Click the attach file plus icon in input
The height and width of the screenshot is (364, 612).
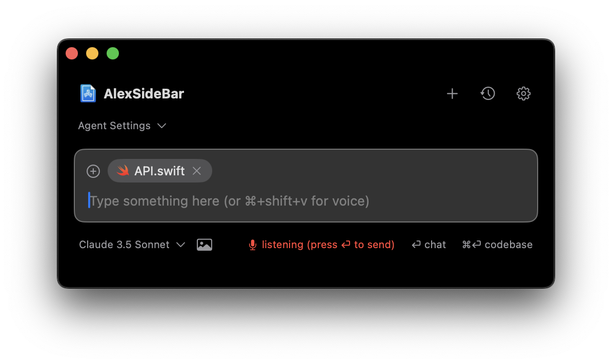pyautogui.click(x=93, y=171)
